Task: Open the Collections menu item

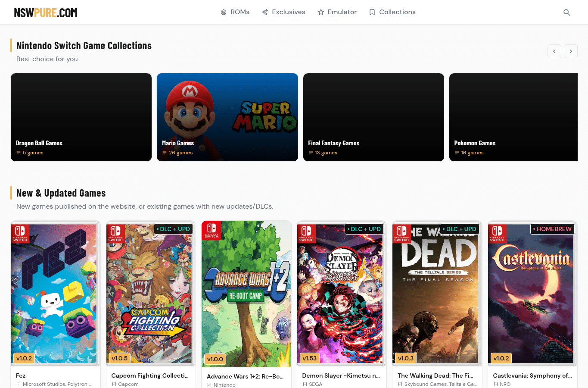Action: [392, 12]
